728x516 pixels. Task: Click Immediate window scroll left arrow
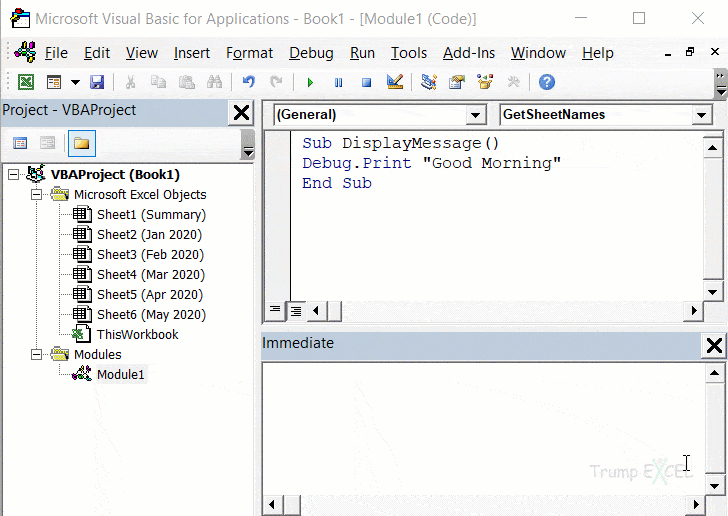pyautogui.click(x=273, y=505)
